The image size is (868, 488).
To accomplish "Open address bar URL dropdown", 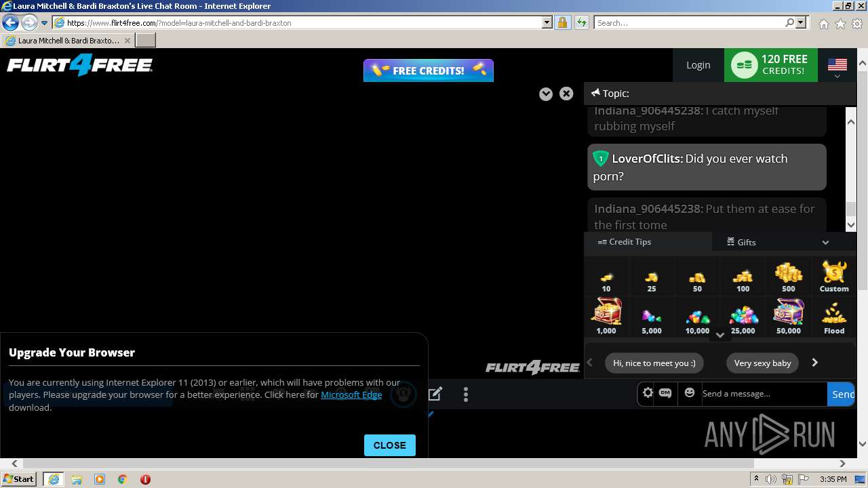I will point(547,22).
